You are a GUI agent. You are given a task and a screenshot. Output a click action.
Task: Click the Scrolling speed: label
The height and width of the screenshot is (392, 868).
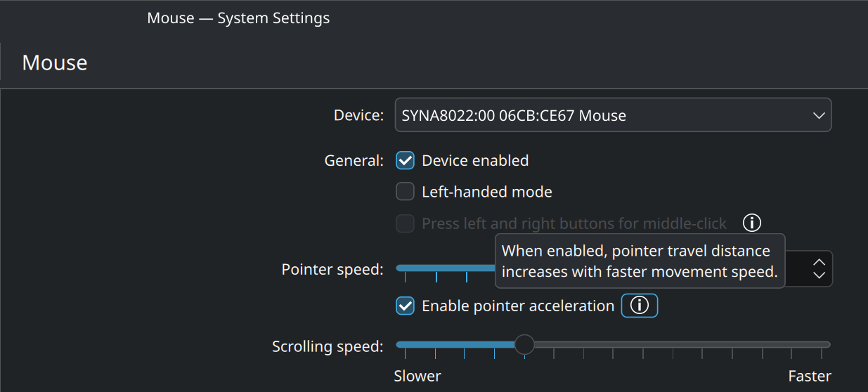click(x=328, y=346)
